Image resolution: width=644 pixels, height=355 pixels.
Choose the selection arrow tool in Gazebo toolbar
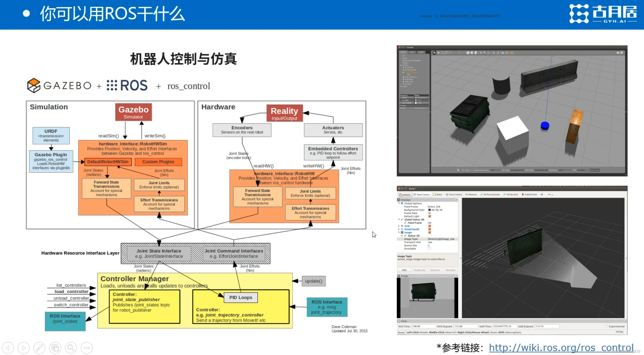tap(434, 53)
